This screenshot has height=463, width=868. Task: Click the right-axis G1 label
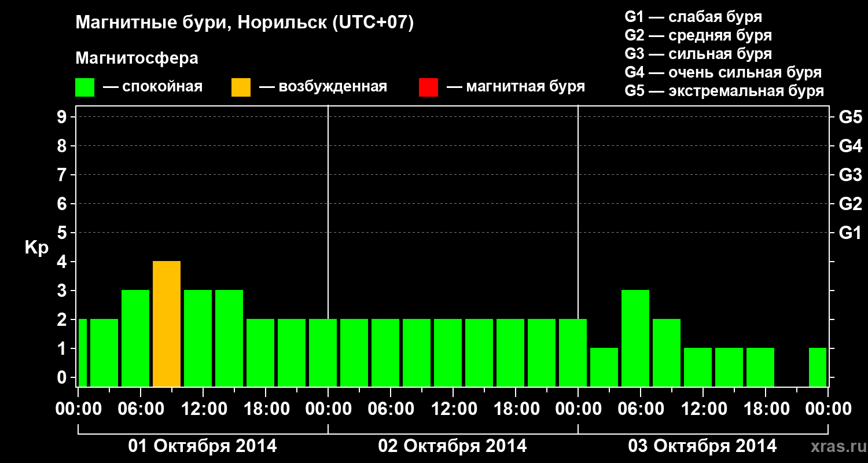[x=850, y=233]
